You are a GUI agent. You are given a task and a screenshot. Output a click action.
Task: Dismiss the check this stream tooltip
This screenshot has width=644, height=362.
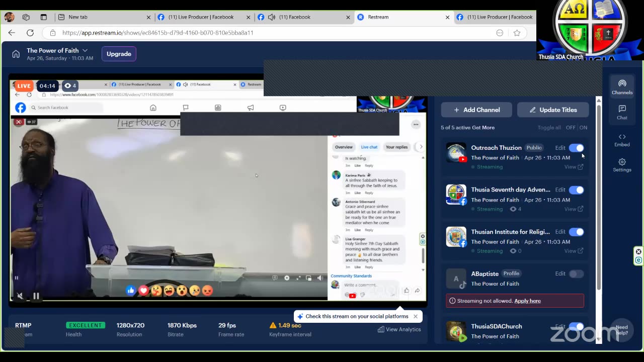[x=416, y=316]
